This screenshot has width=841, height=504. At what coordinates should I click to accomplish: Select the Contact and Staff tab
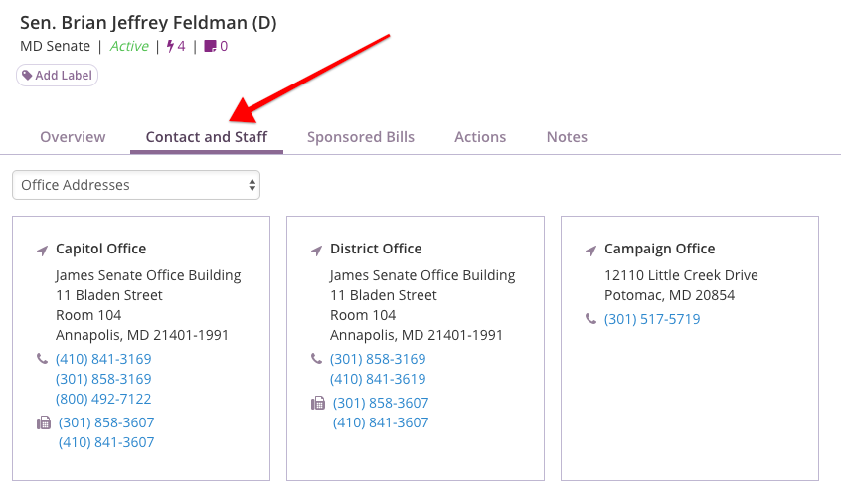(207, 137)
